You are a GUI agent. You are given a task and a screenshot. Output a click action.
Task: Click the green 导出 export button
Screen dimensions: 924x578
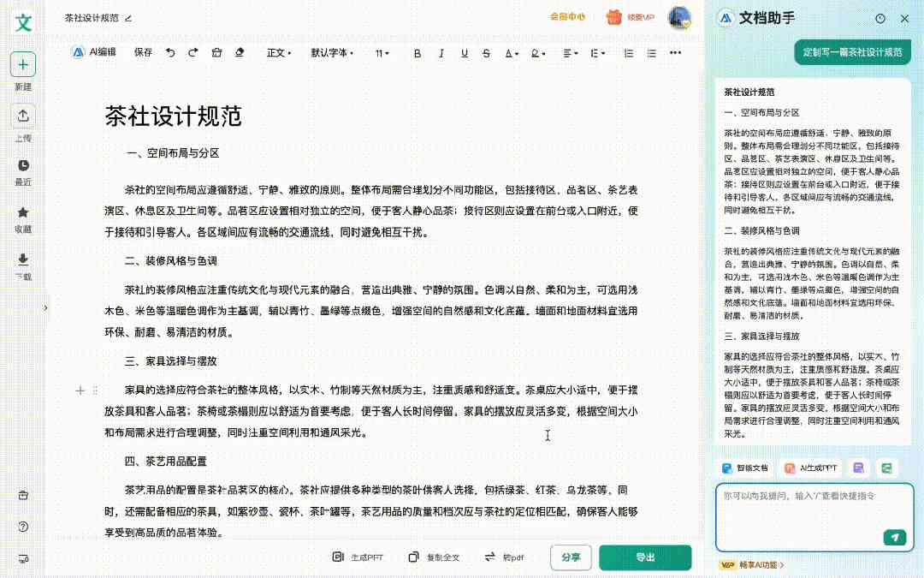(x=645, y=557)
